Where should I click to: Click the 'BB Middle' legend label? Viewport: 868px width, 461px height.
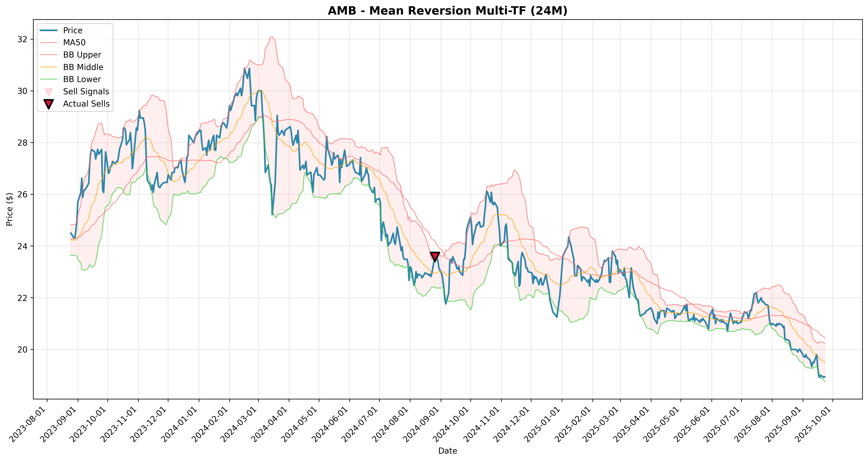(x=83, y=67)
